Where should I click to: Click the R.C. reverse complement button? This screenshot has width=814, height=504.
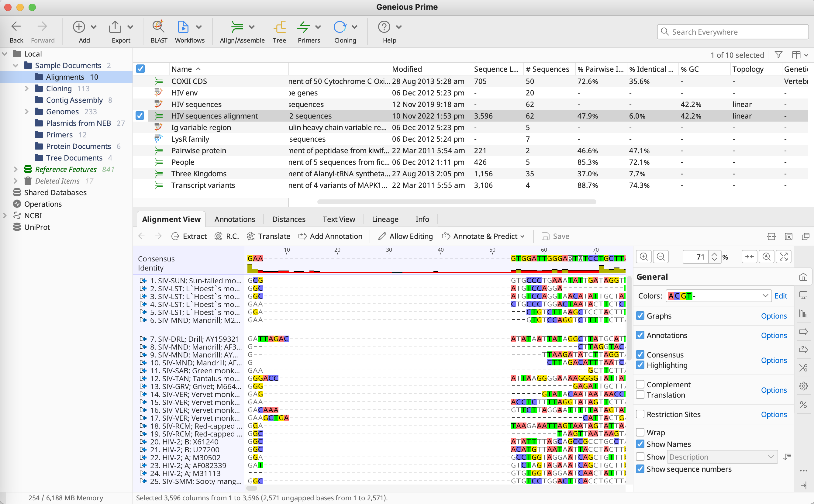pyautogui.click(x=227, y=236)
